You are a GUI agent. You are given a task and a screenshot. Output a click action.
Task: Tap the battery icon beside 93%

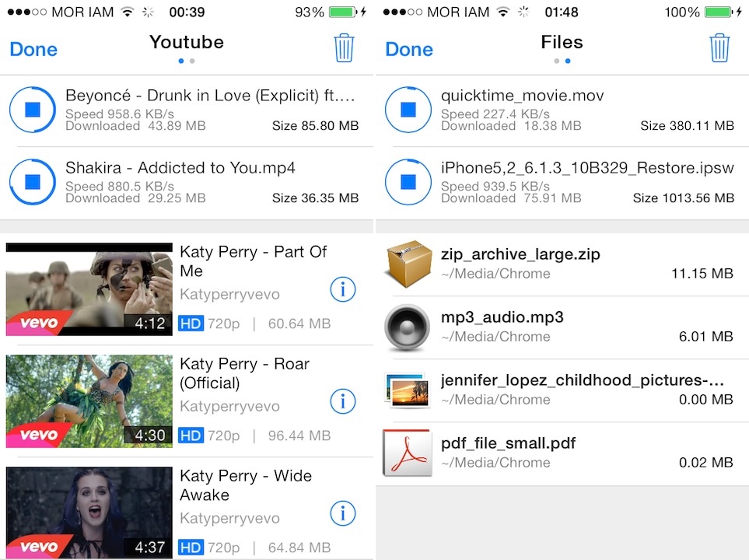(343, 12)
